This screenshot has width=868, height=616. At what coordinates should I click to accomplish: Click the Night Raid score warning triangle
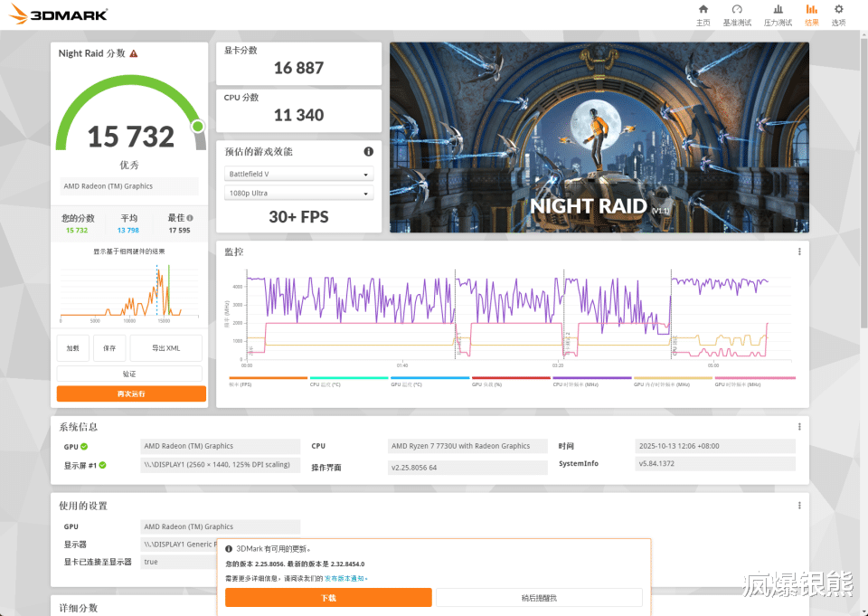pos(134,53)
